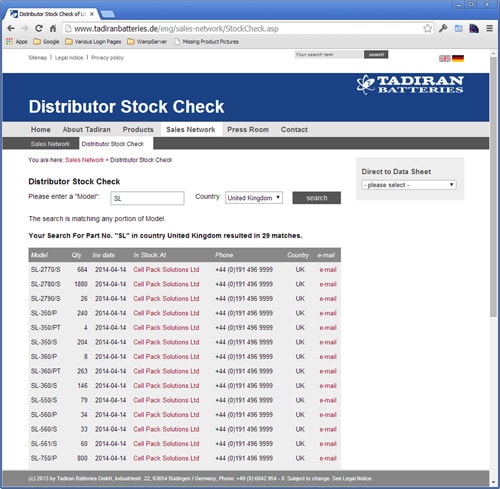500x489 pixels.
Task: Go back with the browser back arrow
Action: 11,28
